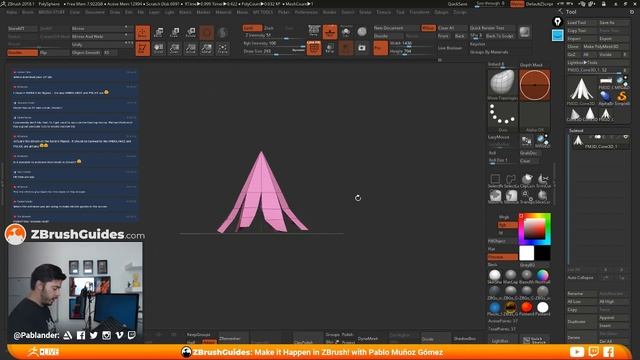
Task: Open the Transform menu
Action: tap(419, 12)
